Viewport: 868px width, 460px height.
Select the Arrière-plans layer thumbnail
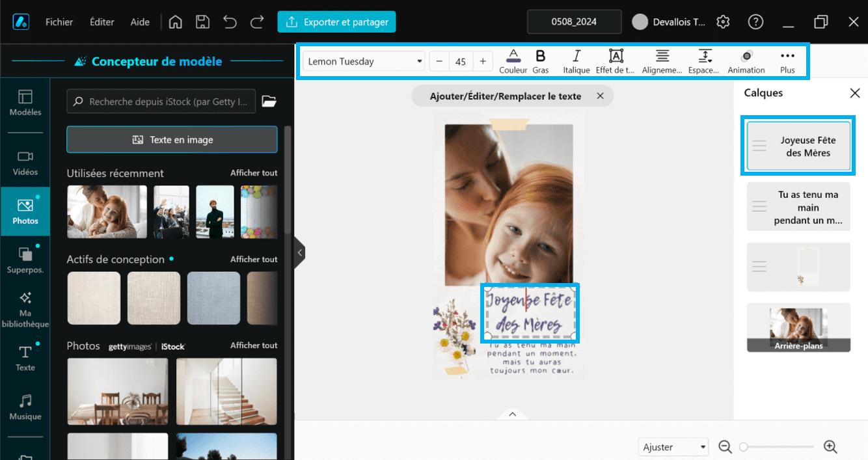click(798, 327)
